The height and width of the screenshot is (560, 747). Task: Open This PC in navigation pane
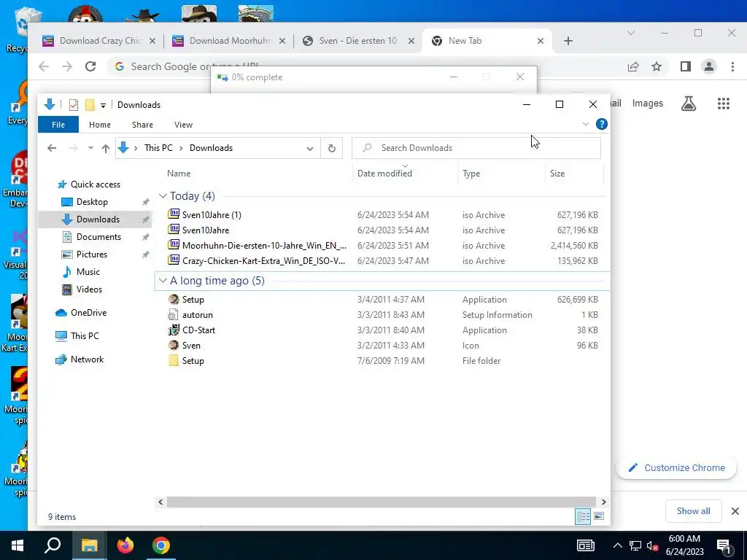click(85, 336)
